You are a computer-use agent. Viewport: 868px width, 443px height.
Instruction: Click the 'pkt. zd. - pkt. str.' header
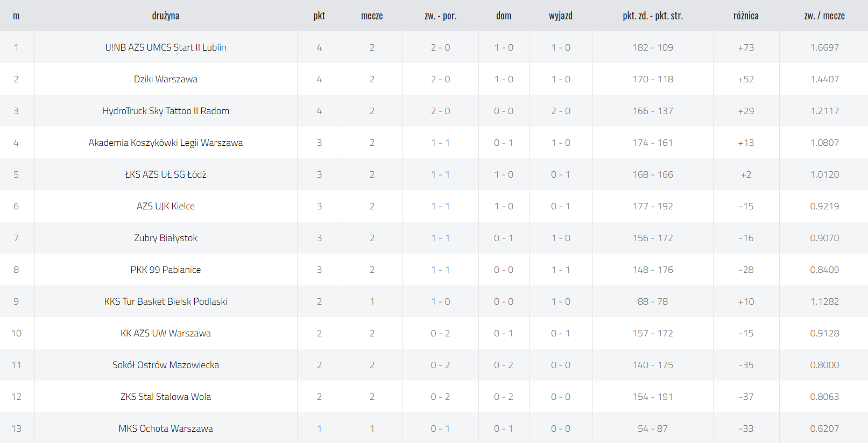coord(653,16)
